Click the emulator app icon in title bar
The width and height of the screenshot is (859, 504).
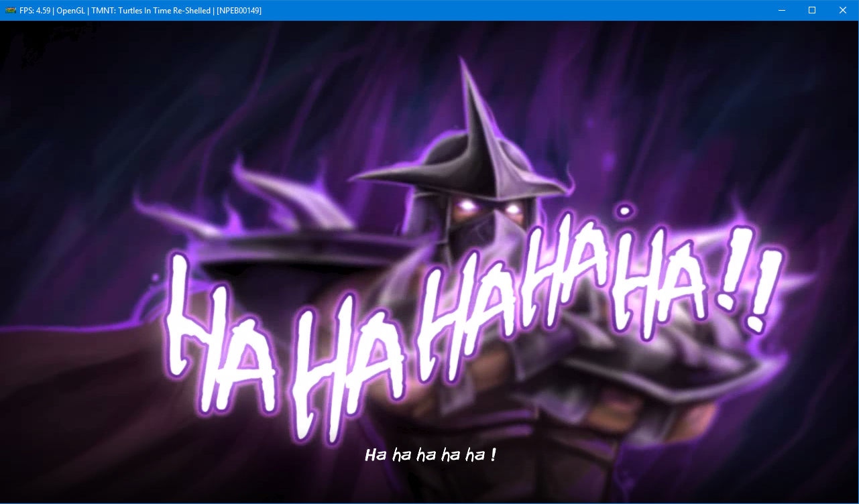[10, 10]
